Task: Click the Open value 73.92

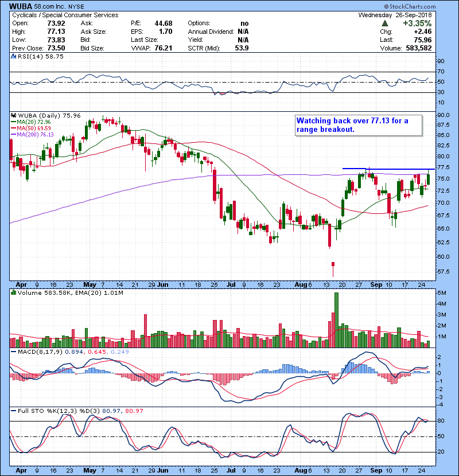Action: point(56,24)
